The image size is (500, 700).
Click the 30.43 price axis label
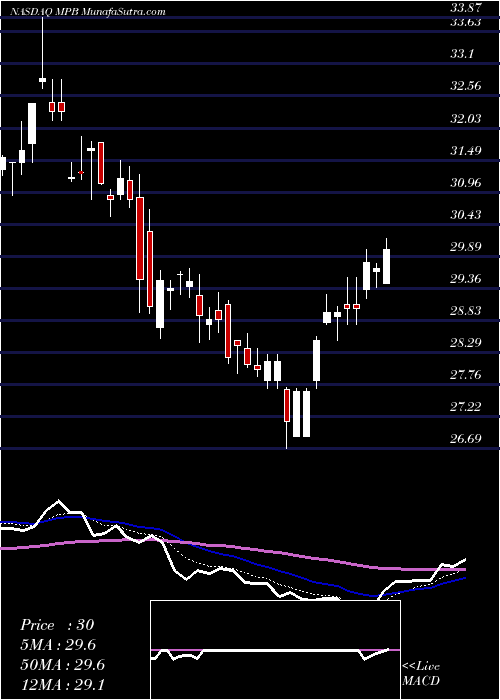[x=466, y=215]
